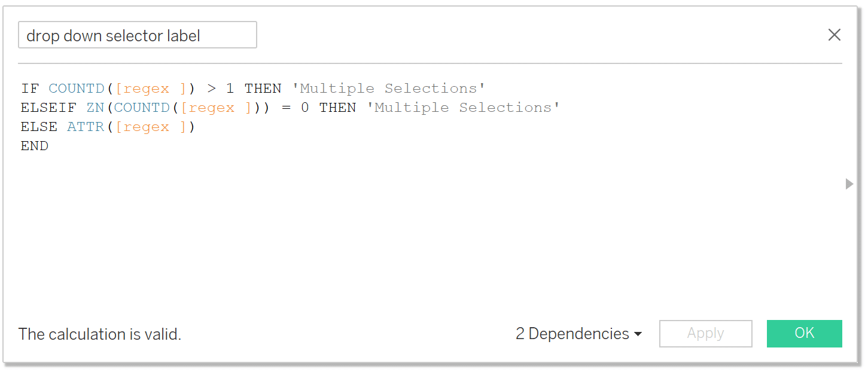Click the COUNTD function inside ZN
The image size is (868, 372).
coord(142,108)
